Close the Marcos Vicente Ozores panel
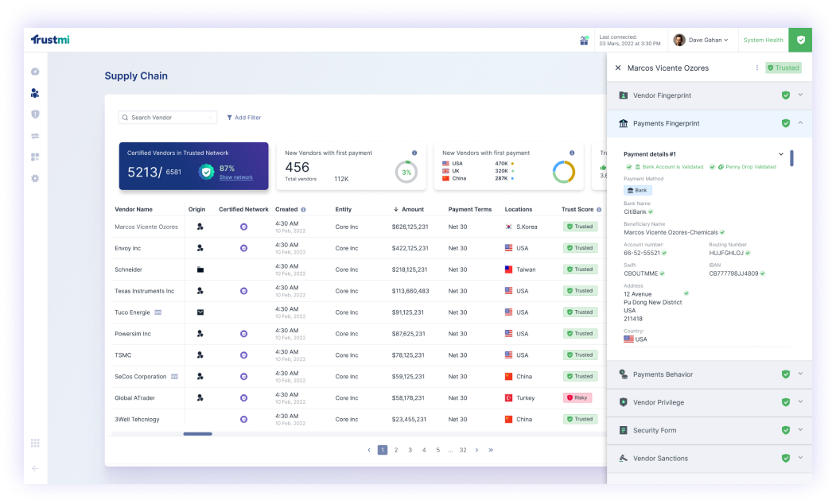This screenshot has height=504, width=836. [x=618, y=68]
